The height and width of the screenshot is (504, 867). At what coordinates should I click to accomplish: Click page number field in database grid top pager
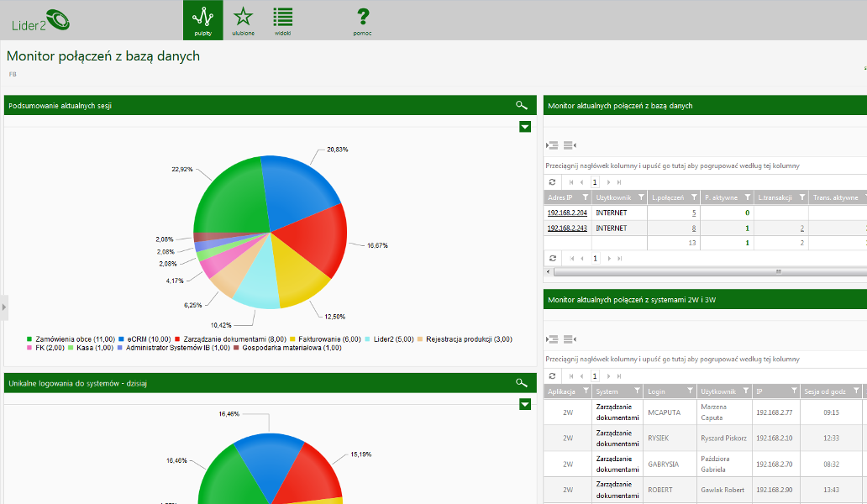tap(595, 181)
